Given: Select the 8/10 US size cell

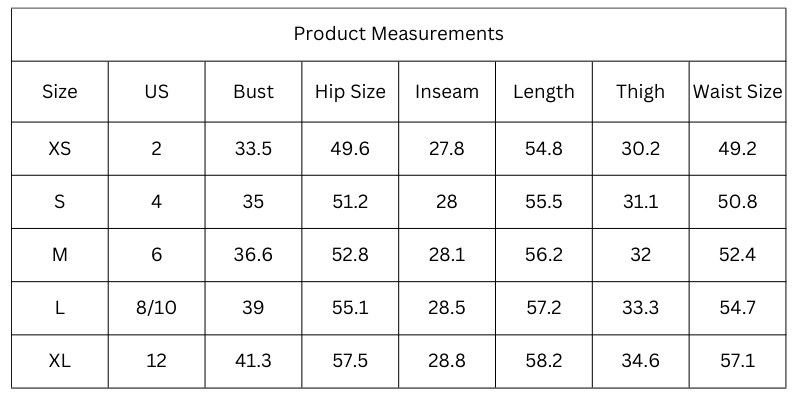Looking at the screenshot, I should [157, 308].
